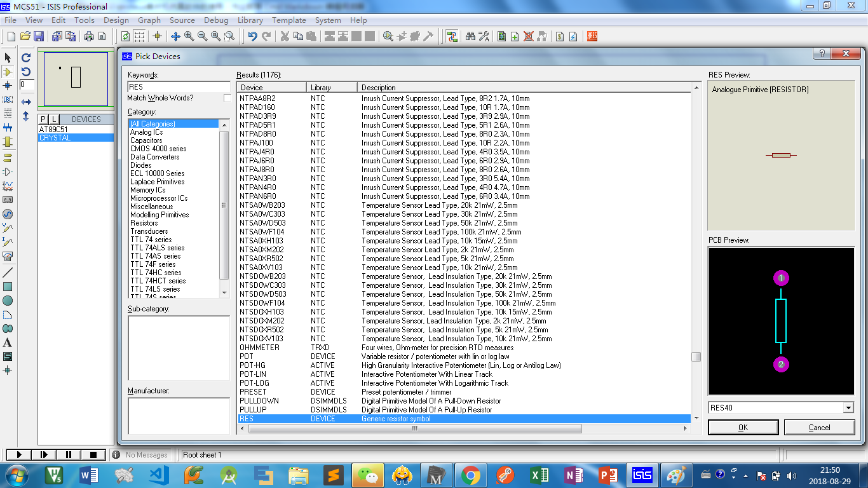Select the Buses mode tool
Screen dimensions: 868x488
[8, 128]
